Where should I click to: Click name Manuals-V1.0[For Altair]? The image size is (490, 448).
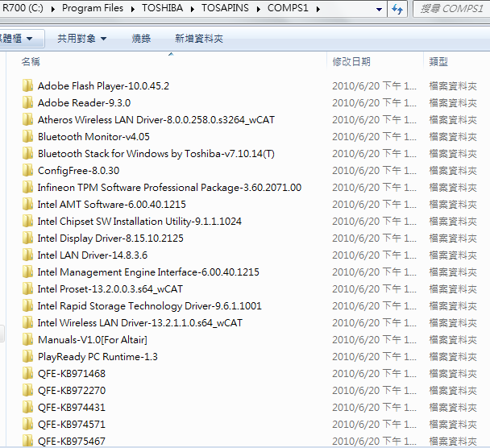click(93, 339)
